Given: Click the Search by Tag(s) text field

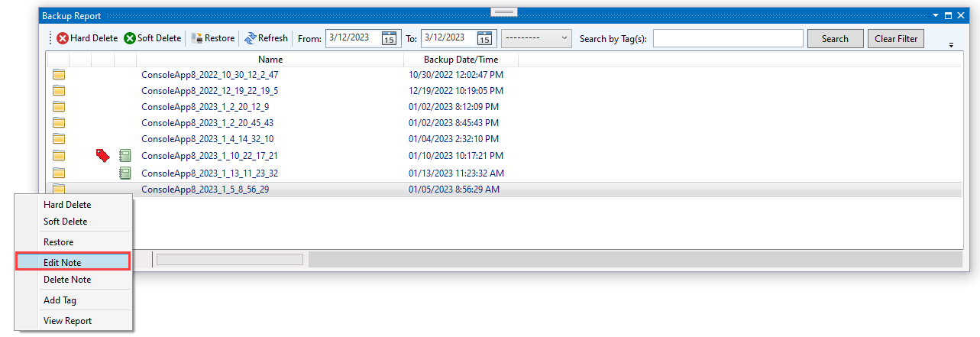Looking at the screenshot, I should tap(728, 38).
